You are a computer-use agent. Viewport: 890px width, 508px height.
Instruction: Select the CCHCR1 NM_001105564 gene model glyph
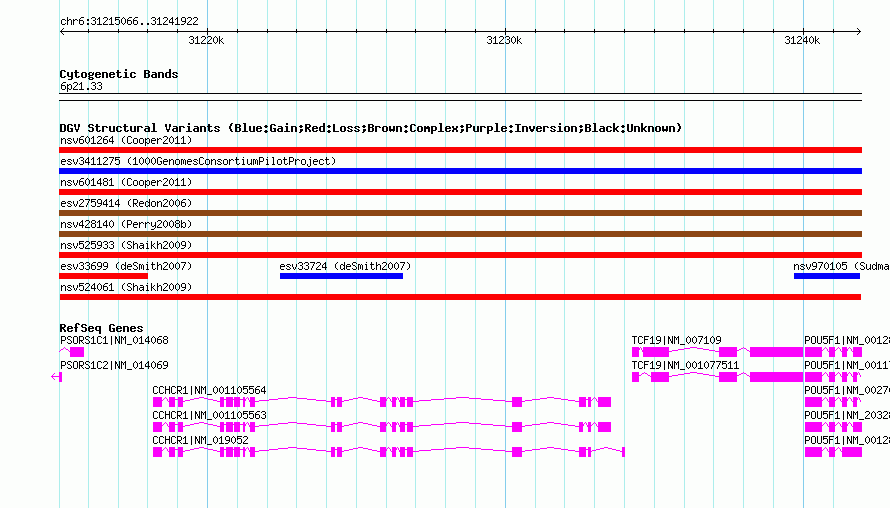(x=382, y=402)
